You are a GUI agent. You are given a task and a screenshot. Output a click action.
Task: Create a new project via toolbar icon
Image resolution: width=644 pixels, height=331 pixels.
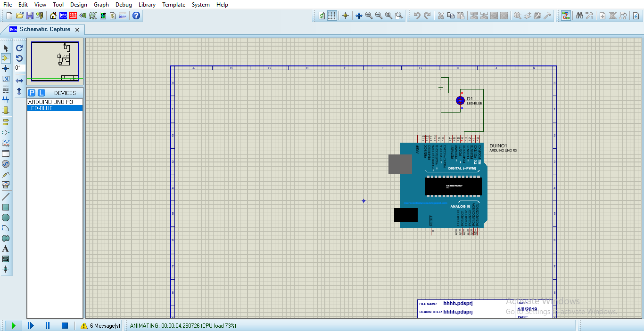9,16
